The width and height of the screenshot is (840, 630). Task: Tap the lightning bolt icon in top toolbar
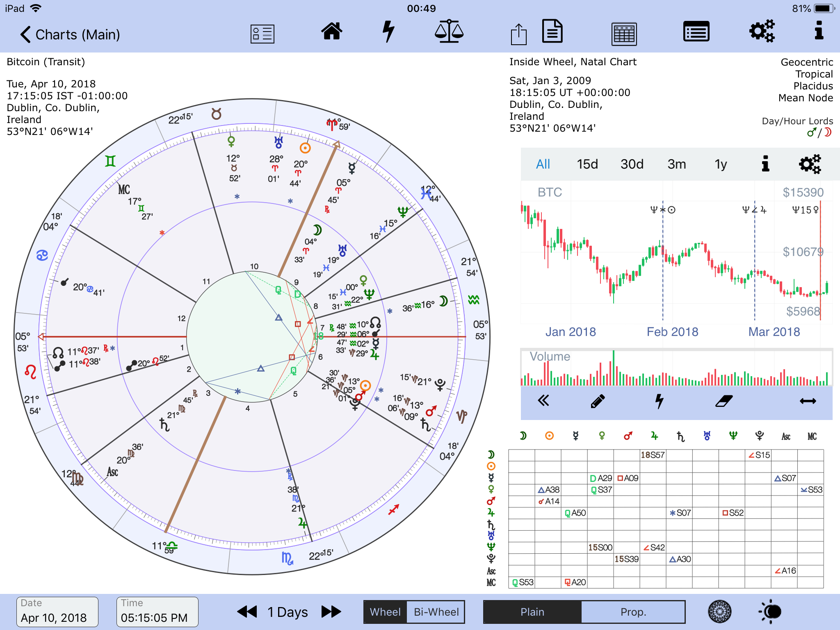[x=388, y=32]
